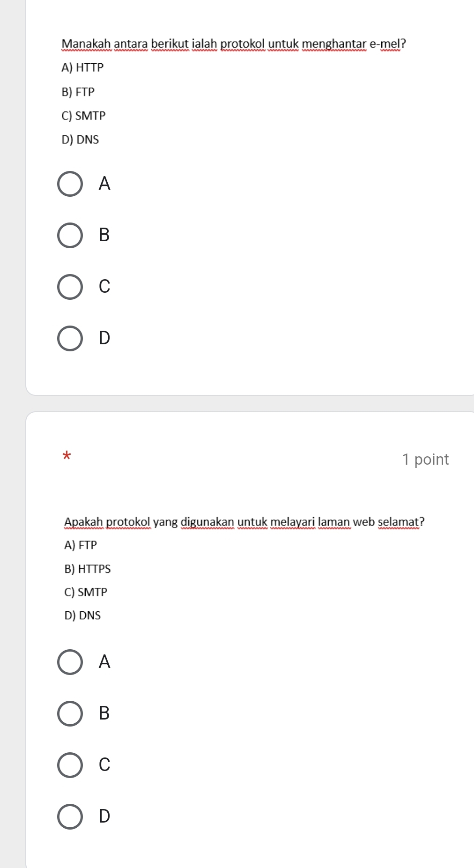
Task: Click the "B) FTP" option text
Action: (78, 92)
